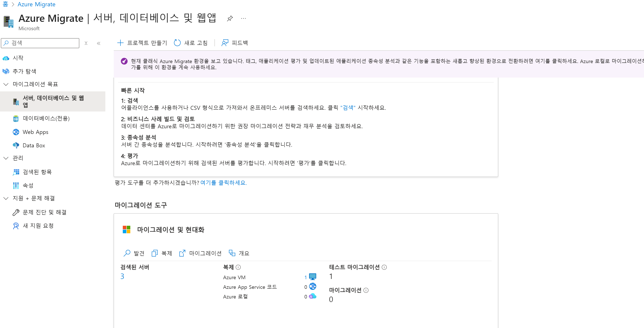Click the 여기를 클릭하세요 link
The width and height of the screenshot is (644, 328).
click(223, 183)
